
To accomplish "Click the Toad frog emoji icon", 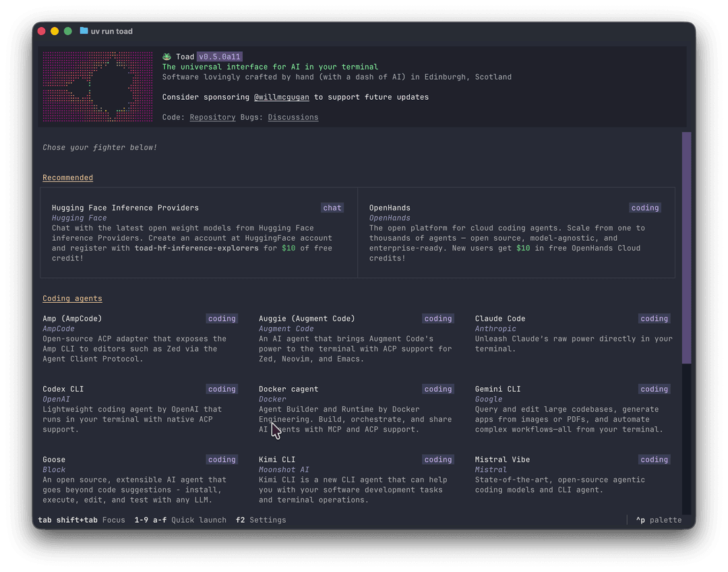I will coord(166,57).
